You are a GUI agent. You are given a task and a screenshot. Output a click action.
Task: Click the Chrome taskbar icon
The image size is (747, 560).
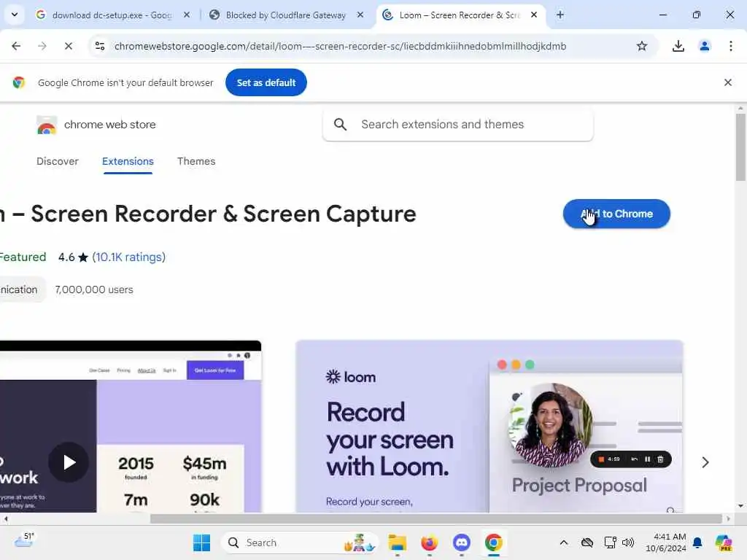point(494,542)
